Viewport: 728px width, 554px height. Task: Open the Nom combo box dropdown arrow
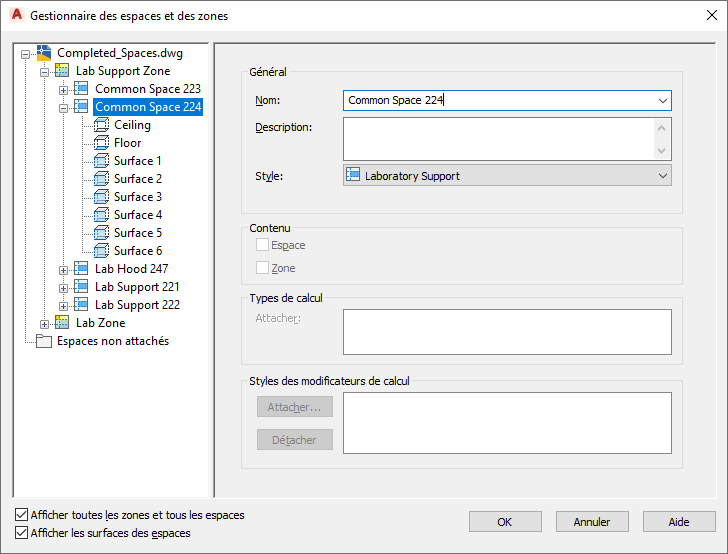pos(663,100)
